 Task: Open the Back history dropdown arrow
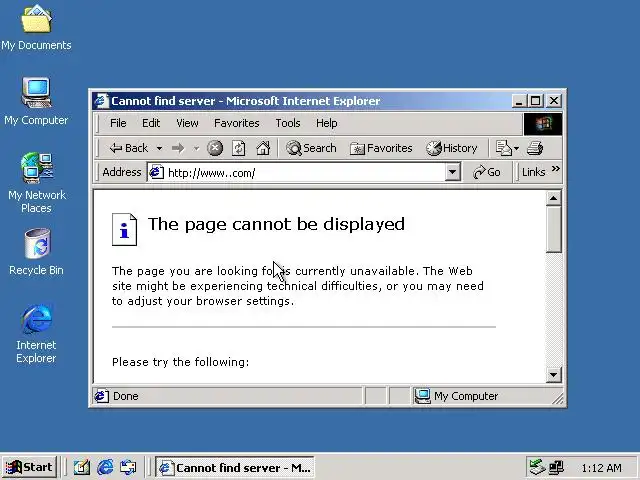(x=159, y=149)
